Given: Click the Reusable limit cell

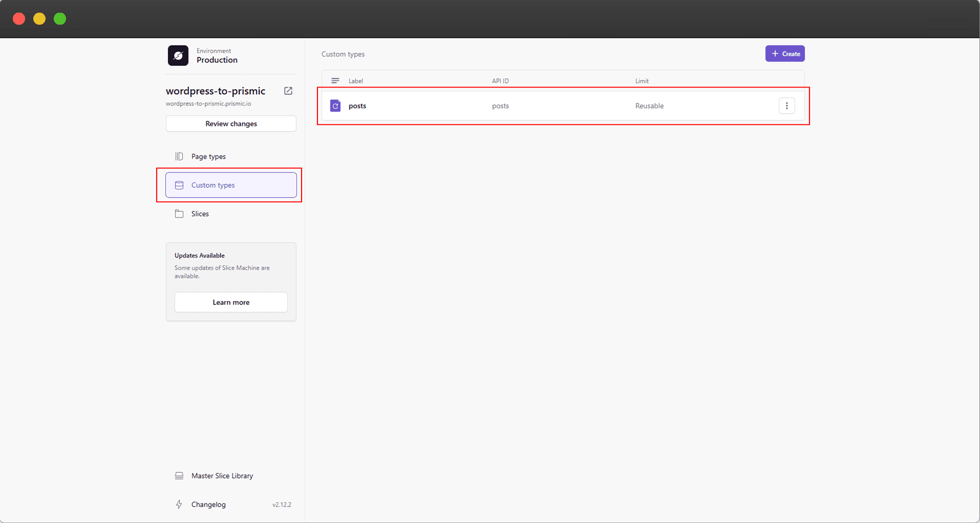Looking at the screenshot, I should [649, 105].
